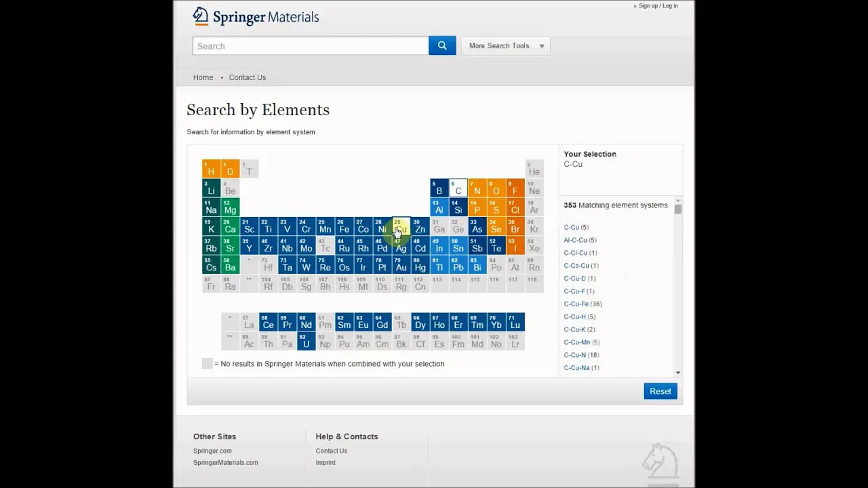Select the Boron B element tile
This screenshot has height=488, width=868.
coord(439,188)
